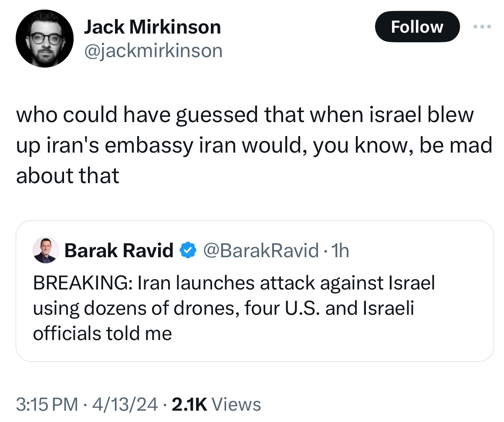Click the @jackmirkinson handle
This screenshot has height=422, width=504.
tap(153, 51)
